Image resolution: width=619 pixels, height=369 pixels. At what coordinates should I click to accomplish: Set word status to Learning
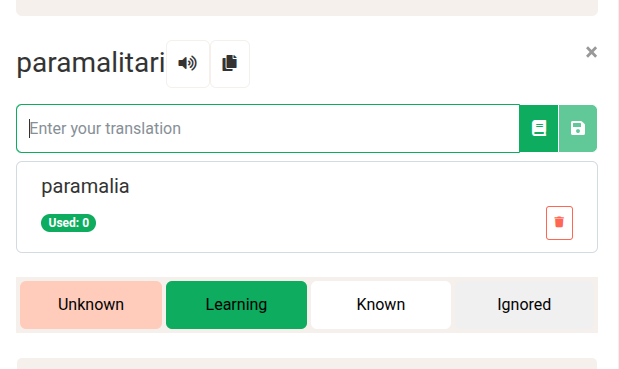click(x=236, y=305)
